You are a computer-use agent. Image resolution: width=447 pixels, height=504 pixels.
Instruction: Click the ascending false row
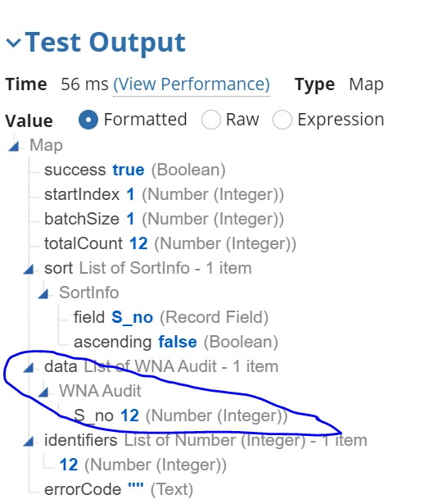(x=176, y=342)
